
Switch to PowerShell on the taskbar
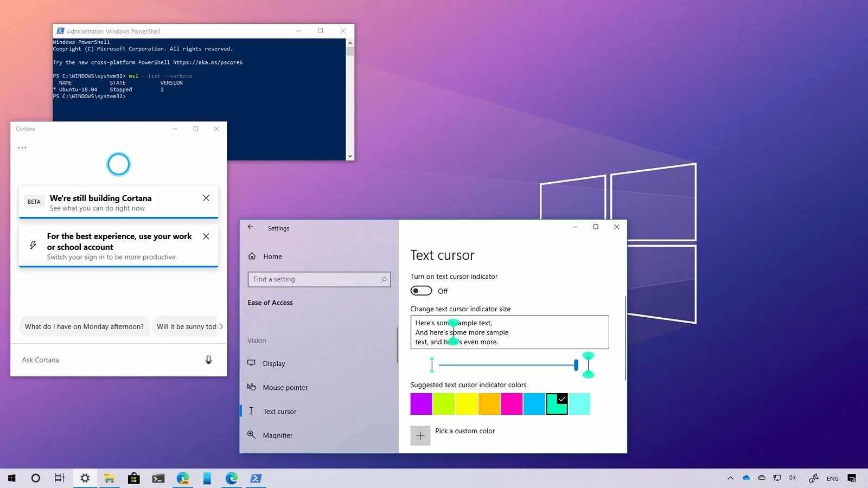[256, 478]
